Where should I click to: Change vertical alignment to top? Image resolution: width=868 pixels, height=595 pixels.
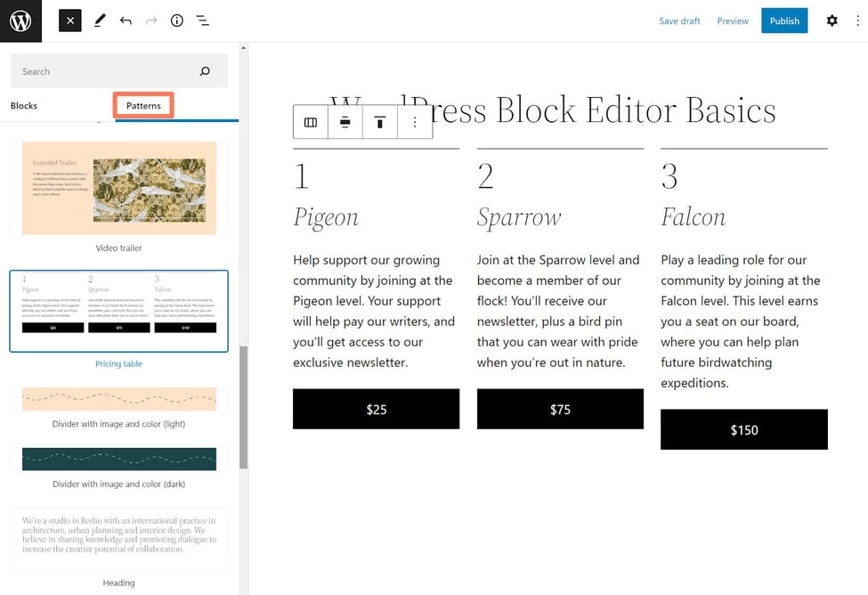pyautogui.click(x=380, y=122)
